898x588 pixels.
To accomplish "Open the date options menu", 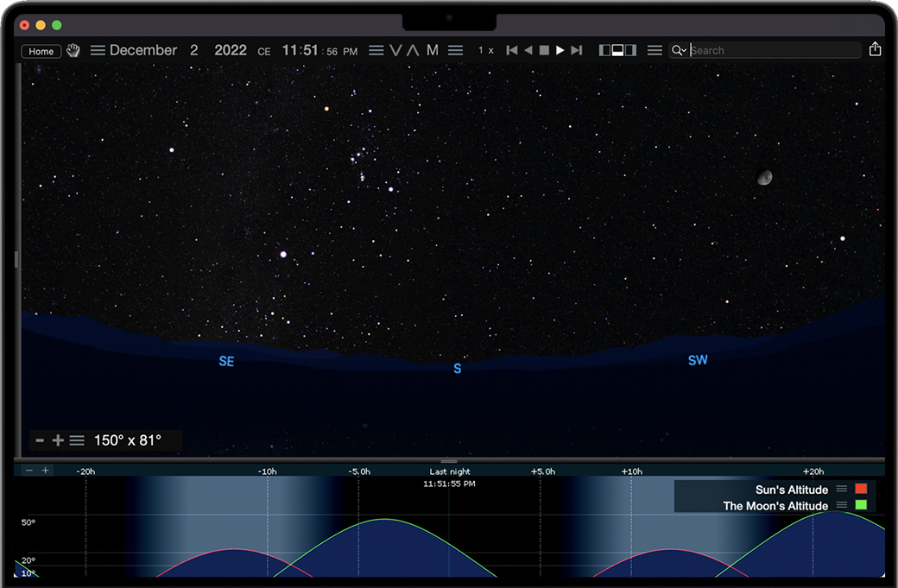I will click(98, 51).
